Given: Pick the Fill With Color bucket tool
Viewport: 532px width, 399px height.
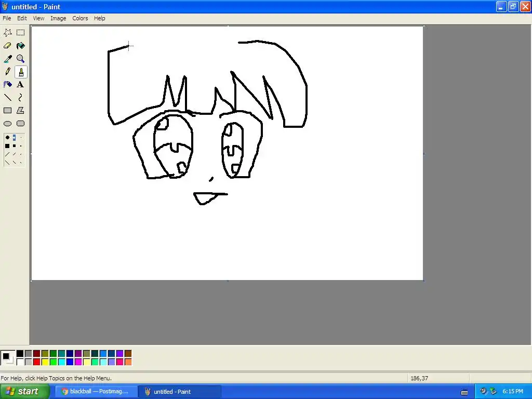Looking at the screenshot, I should click(x=21, y=46).
